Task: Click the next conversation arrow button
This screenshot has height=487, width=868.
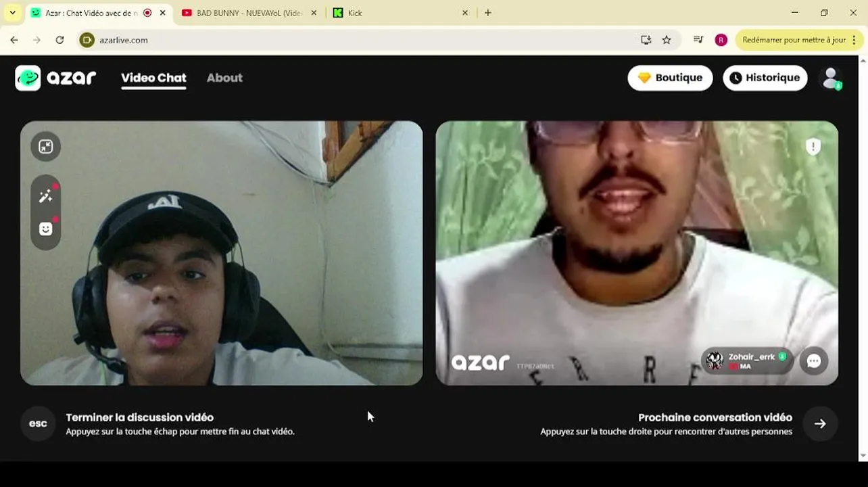Action: (x=820, y=423)
